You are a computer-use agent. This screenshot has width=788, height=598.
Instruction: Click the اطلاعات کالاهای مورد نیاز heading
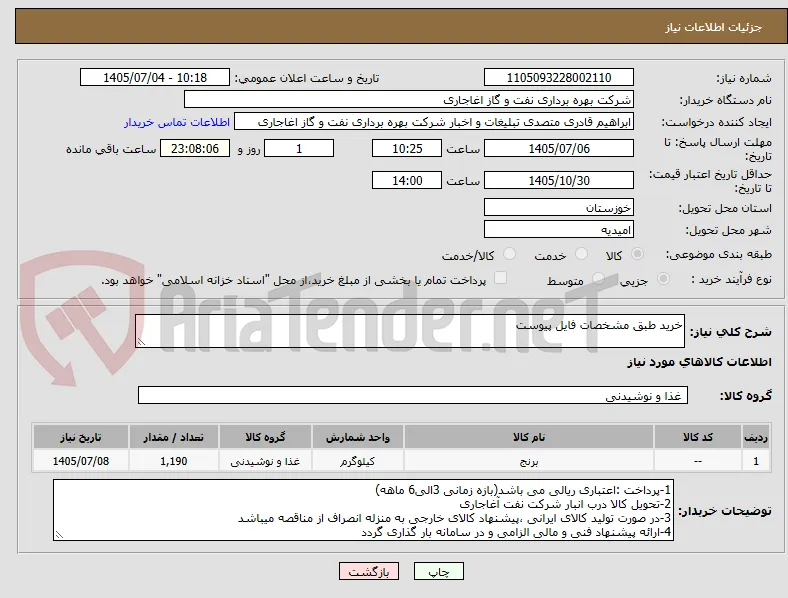point(699,362)
